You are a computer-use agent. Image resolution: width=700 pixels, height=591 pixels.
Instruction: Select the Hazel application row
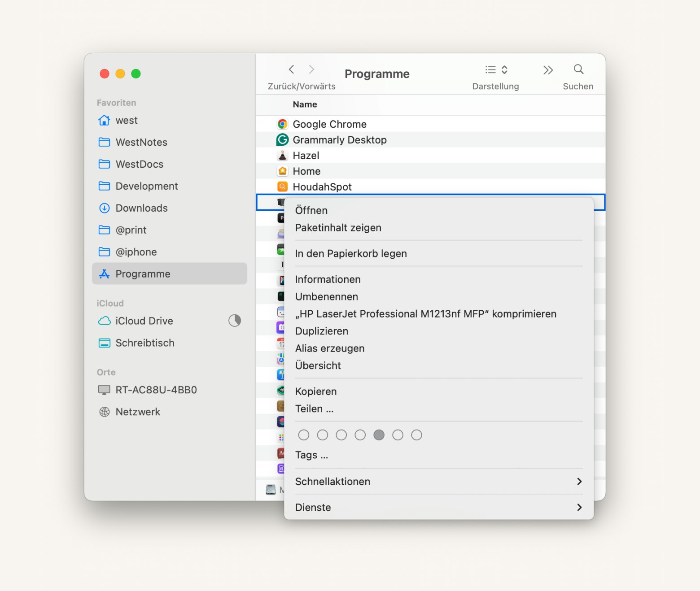430,156
